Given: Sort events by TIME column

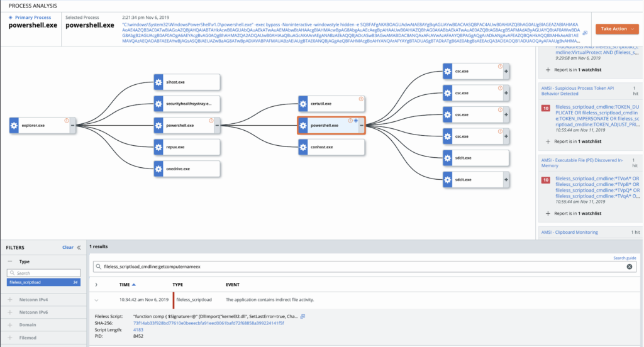Looking at the screenshot, I should click(127, 285).
